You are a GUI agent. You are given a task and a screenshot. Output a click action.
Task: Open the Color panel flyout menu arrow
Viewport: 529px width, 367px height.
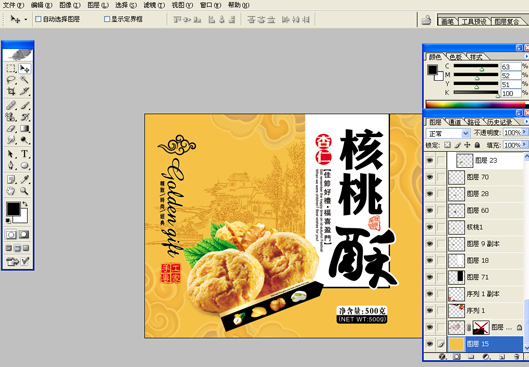click(x=526, y=56)
